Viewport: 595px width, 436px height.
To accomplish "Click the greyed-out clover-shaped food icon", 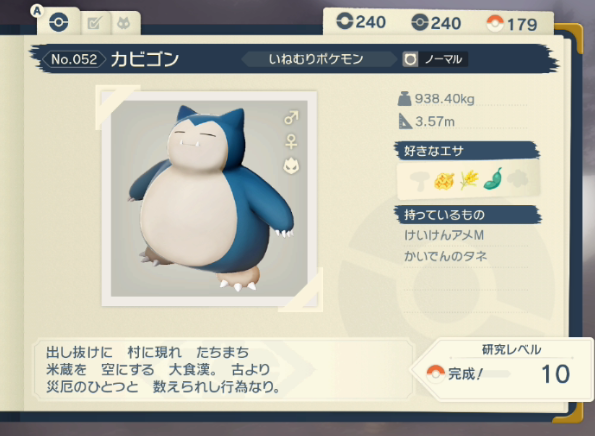I will click(x=518, y=179).
